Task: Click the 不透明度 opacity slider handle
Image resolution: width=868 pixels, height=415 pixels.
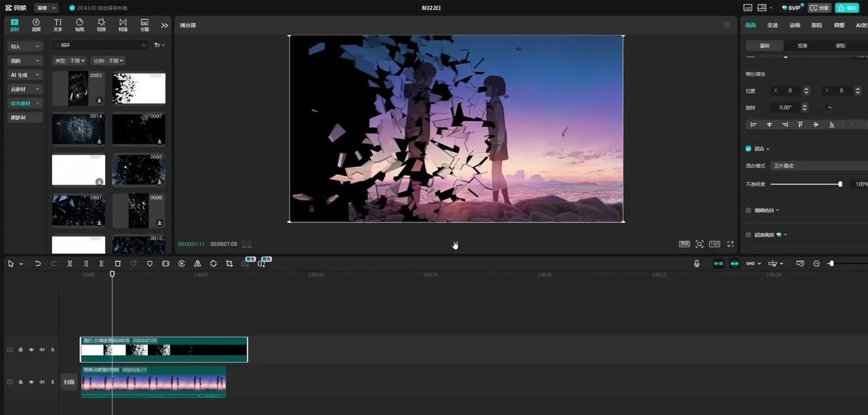Action: pos(840,184)
